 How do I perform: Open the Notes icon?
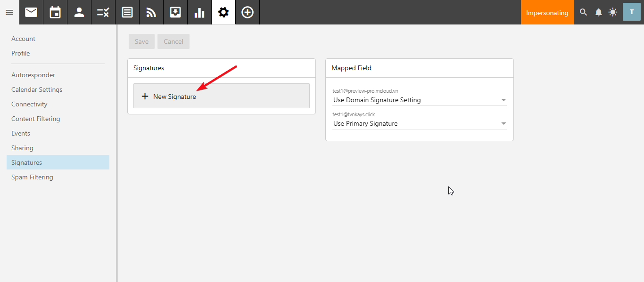click(x=127, y=12)
